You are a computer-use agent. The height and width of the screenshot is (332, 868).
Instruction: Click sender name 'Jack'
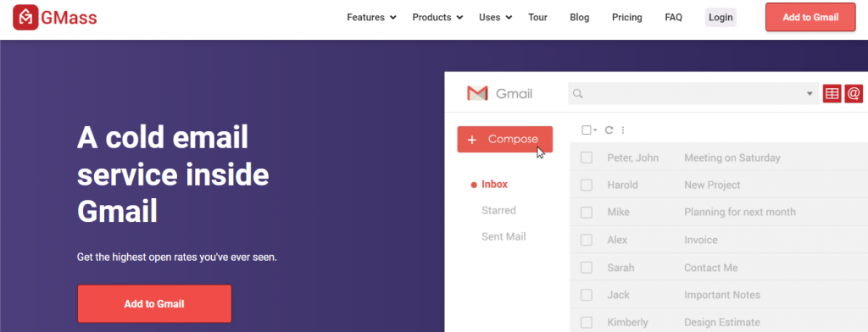[618, 295]
